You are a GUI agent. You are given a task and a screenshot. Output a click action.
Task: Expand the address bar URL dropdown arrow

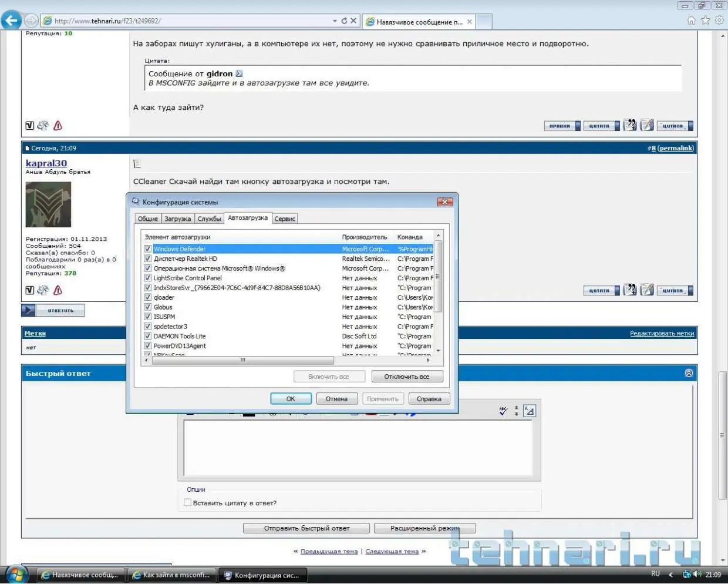335,21
